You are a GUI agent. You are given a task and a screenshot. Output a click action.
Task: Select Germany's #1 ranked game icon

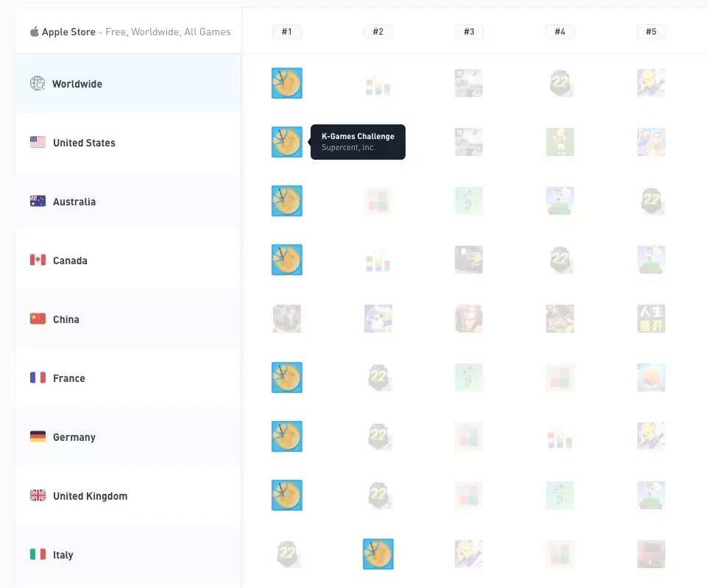coord(287,436)
